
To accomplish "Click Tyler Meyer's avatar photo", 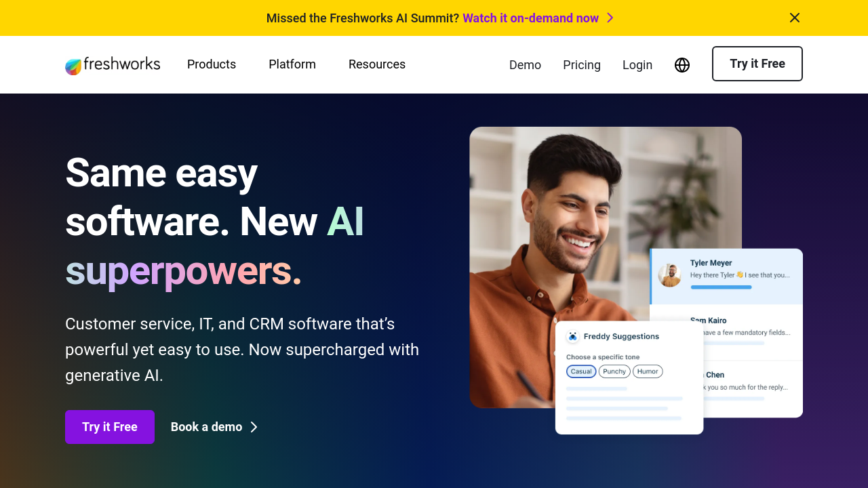I will point(669,275).
